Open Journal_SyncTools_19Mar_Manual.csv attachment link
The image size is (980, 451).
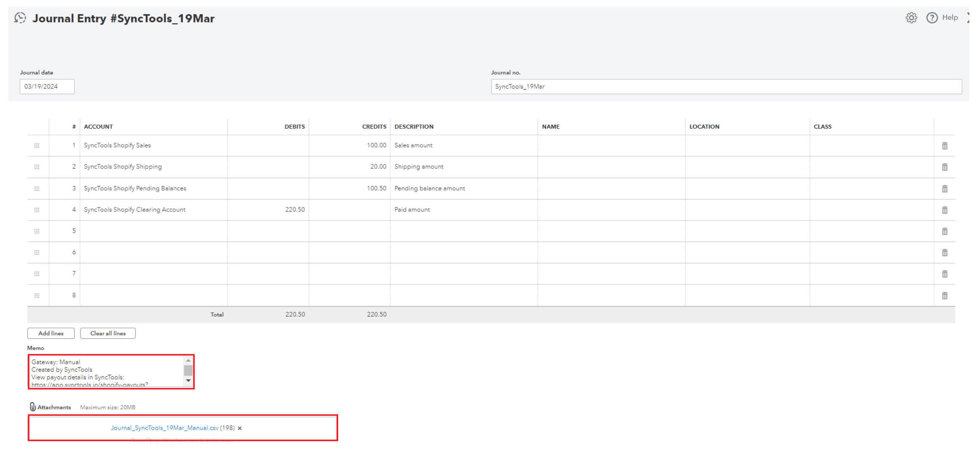164,428
